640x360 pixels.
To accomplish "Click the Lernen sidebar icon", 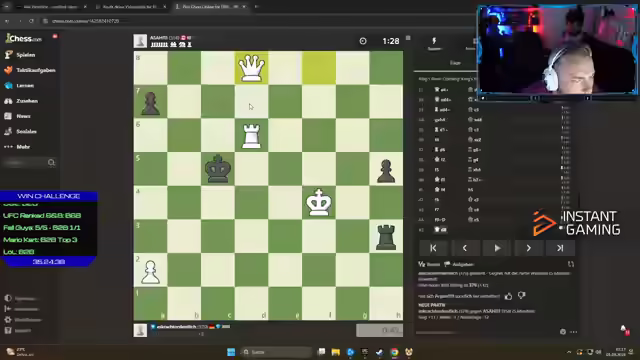I will [x=8, y=85].
